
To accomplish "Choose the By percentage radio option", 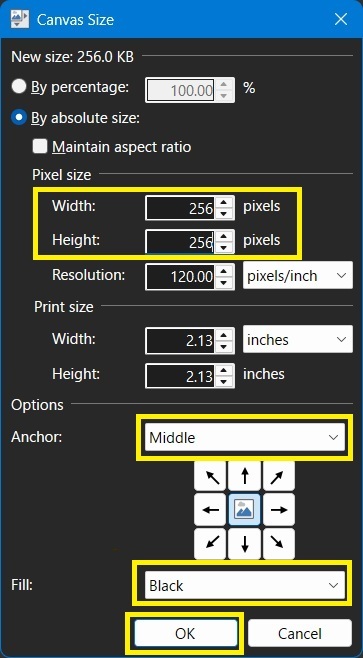I will (19, 87).
